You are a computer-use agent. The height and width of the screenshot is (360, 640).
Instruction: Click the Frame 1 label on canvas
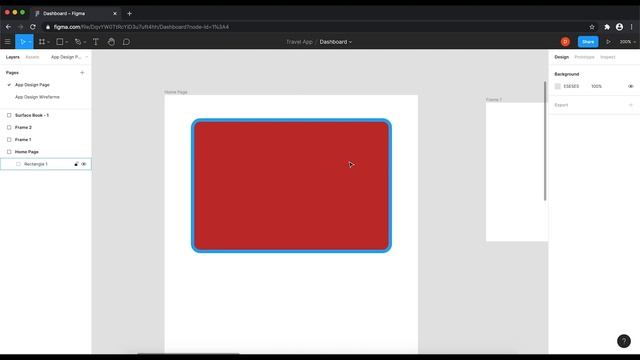pyautogui.click(x=494, y=100)
